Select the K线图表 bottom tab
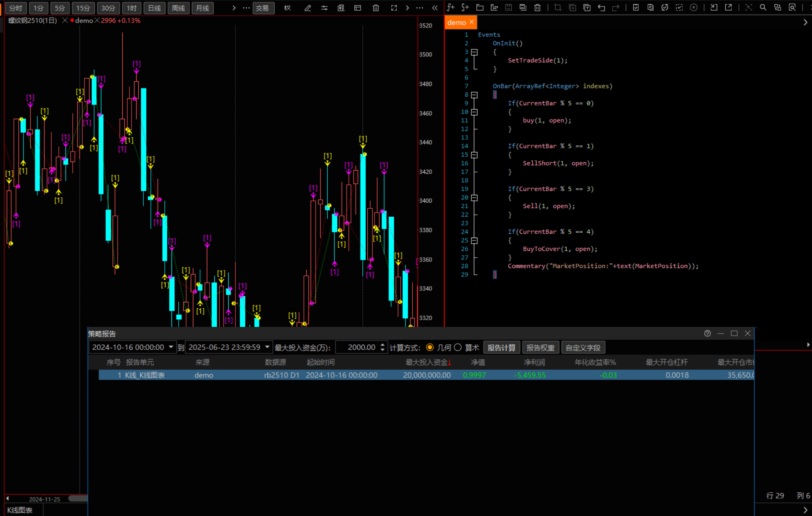Image resolution: width=812 pixels, height=516 pixels. (x=20, y=510)
